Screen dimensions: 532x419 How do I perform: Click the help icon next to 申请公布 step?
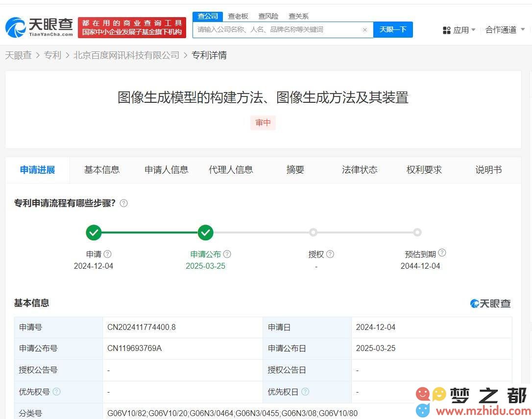227,254
